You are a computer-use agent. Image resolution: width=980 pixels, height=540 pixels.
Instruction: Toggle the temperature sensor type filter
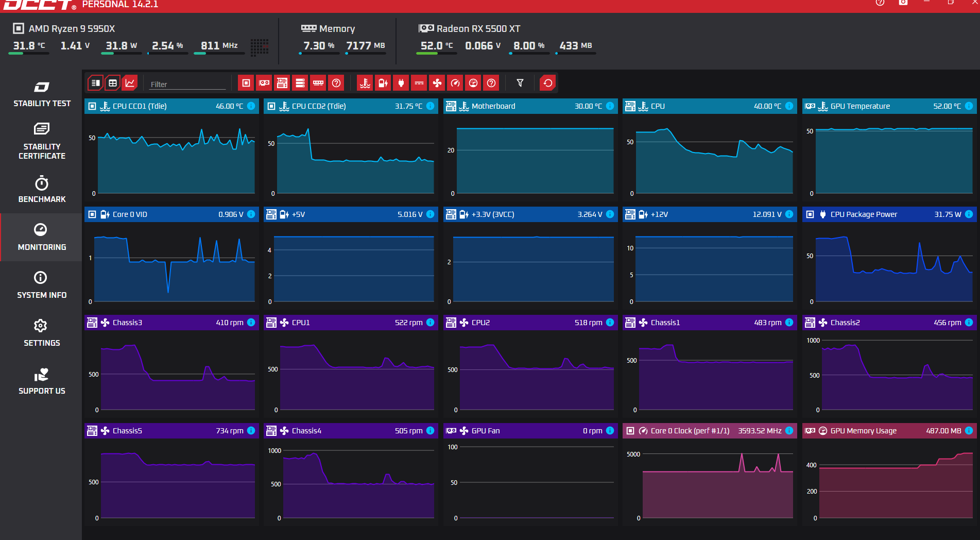[365, 83]
